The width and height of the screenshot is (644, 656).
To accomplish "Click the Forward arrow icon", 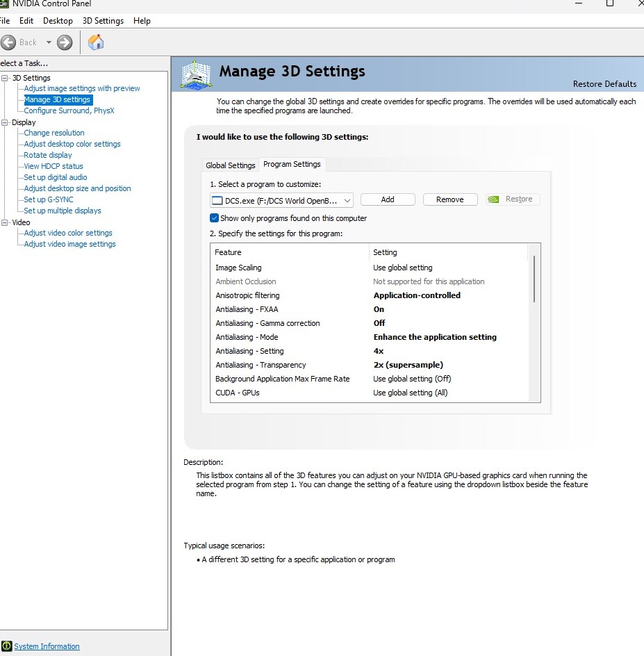I will click(x=65, y=42).
